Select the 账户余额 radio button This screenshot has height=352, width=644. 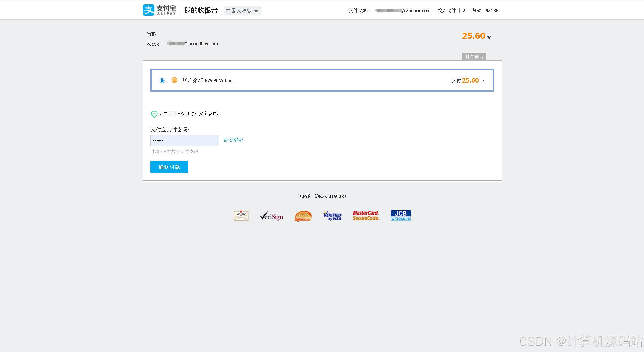pos(162,81)
